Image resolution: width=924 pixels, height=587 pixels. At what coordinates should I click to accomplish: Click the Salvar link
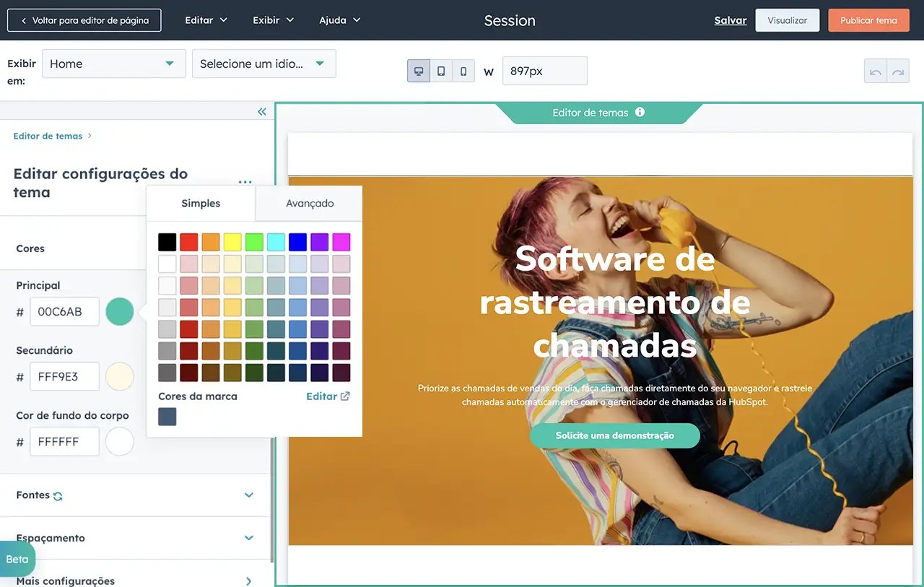[730, 20]
